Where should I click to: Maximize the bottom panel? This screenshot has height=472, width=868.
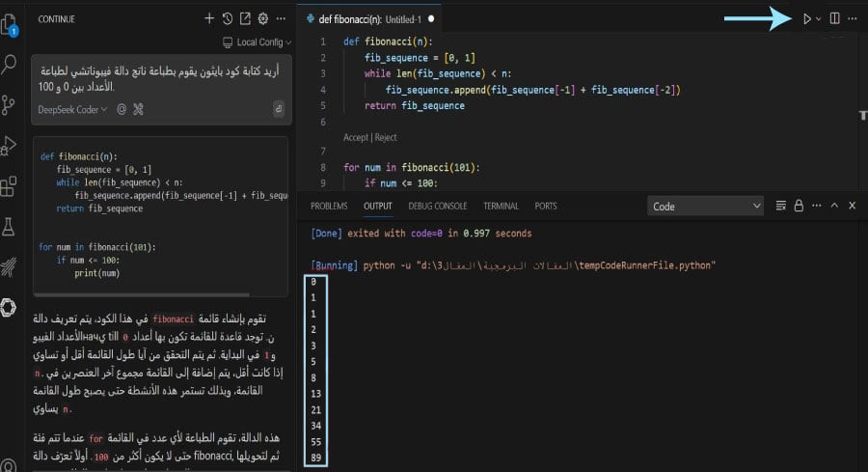point(834,206)
